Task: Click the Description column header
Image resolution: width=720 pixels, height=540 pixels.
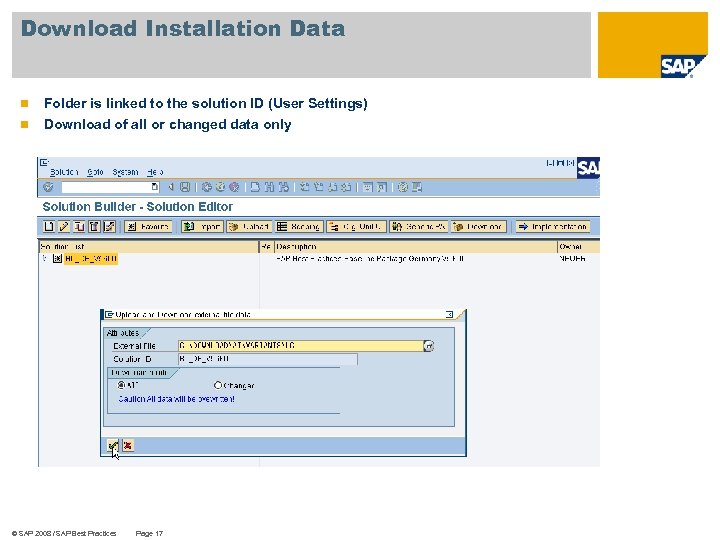Action: pyautogui.click(x=416, y=247)
